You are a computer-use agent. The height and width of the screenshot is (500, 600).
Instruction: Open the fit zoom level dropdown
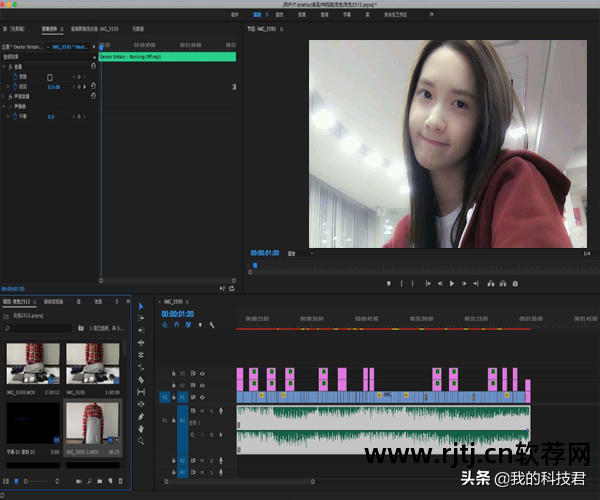[299, 253]
